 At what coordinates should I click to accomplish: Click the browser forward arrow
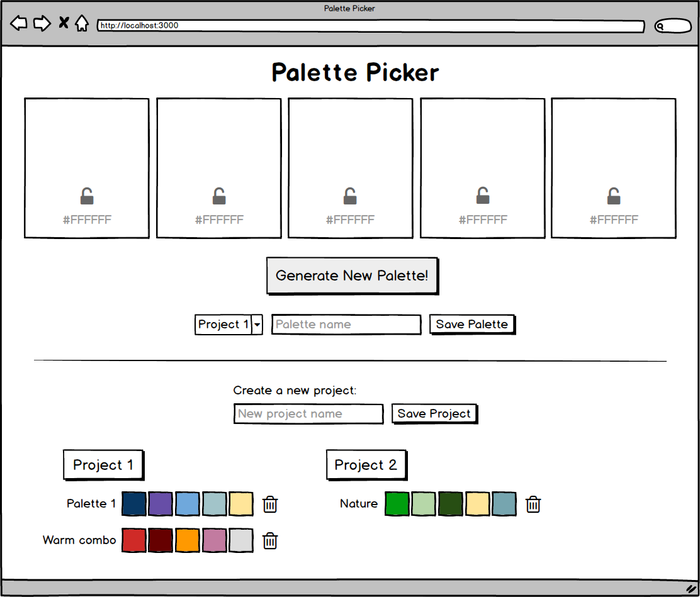tap(42, 23)
